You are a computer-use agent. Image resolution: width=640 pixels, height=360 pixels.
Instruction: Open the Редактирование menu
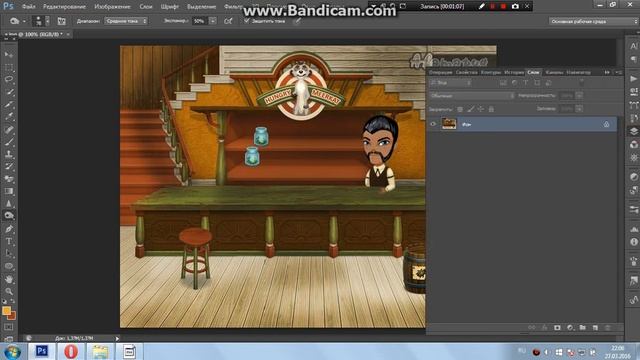(x=64, y=7)
